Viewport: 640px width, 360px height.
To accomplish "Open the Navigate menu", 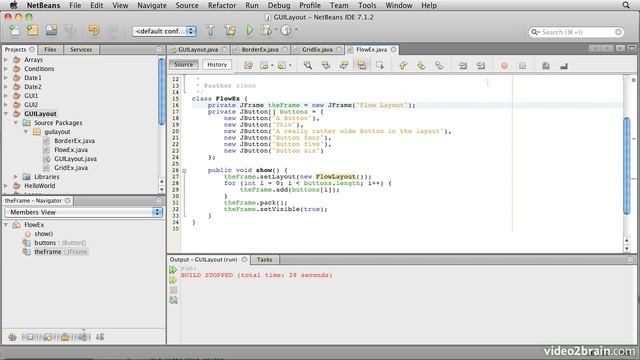I will [x=152, y=5].
